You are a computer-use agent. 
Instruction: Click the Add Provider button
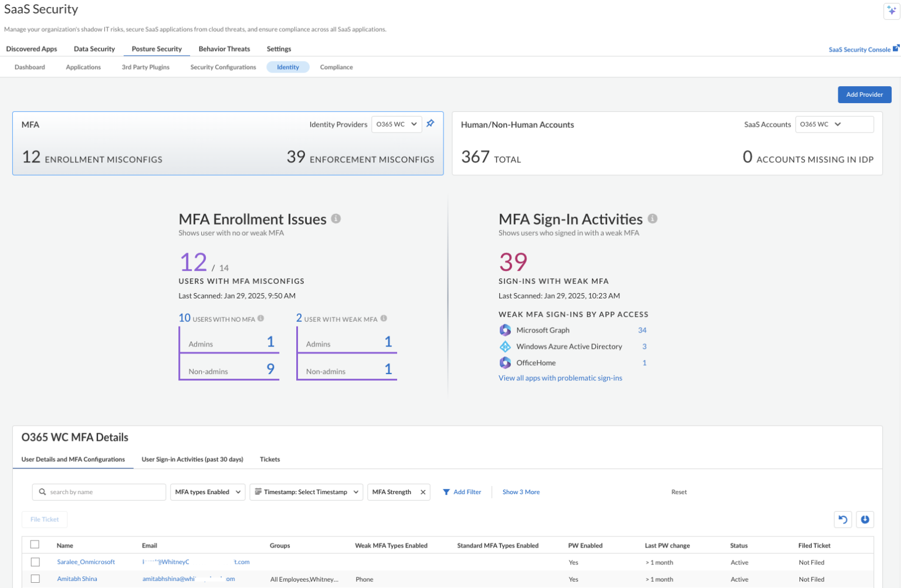coord(864,94)
